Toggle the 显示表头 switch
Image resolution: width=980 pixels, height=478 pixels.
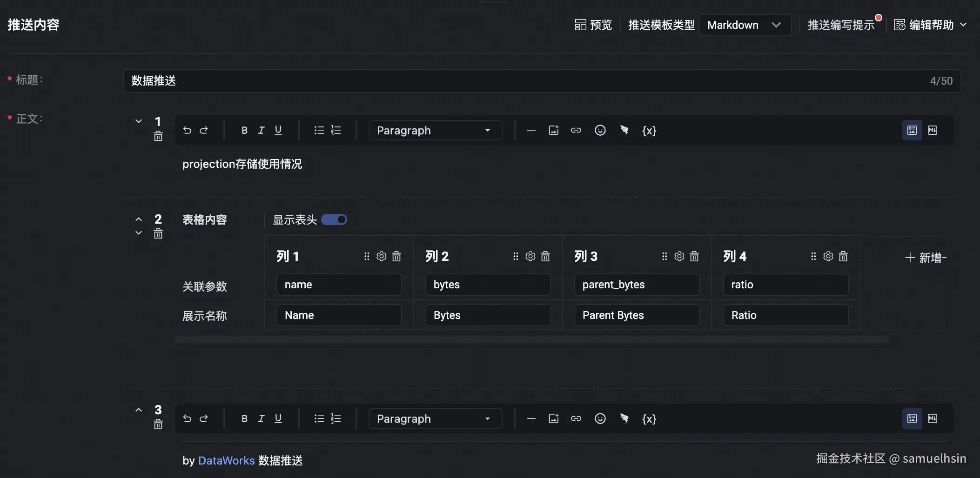[x=334, y=219]
